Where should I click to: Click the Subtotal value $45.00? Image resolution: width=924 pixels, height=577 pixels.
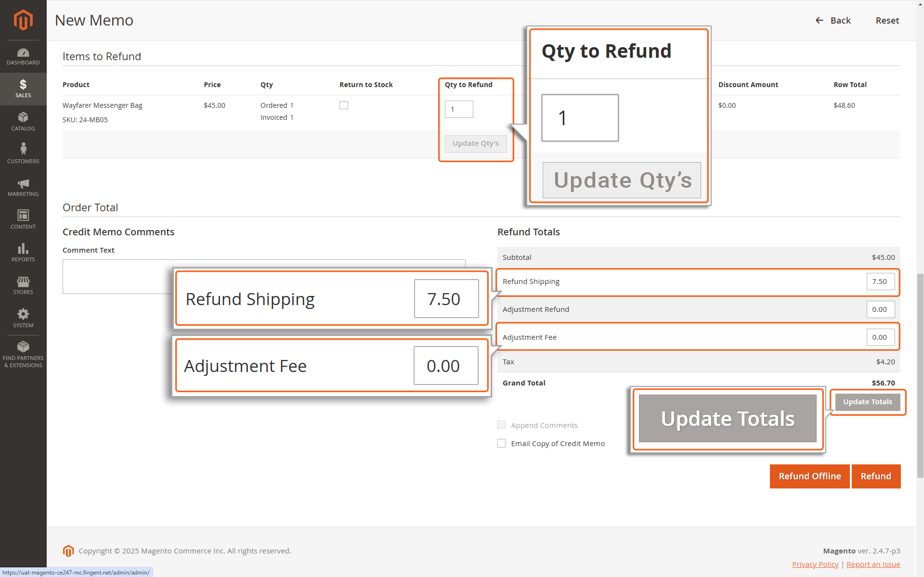click(883, 257)
